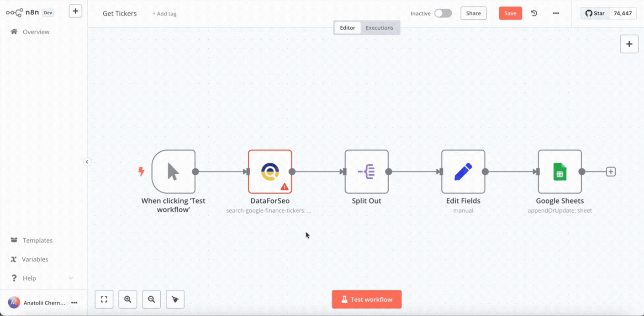Expand the Help menu chevron
644x316 pixels.
click(71, 278)
